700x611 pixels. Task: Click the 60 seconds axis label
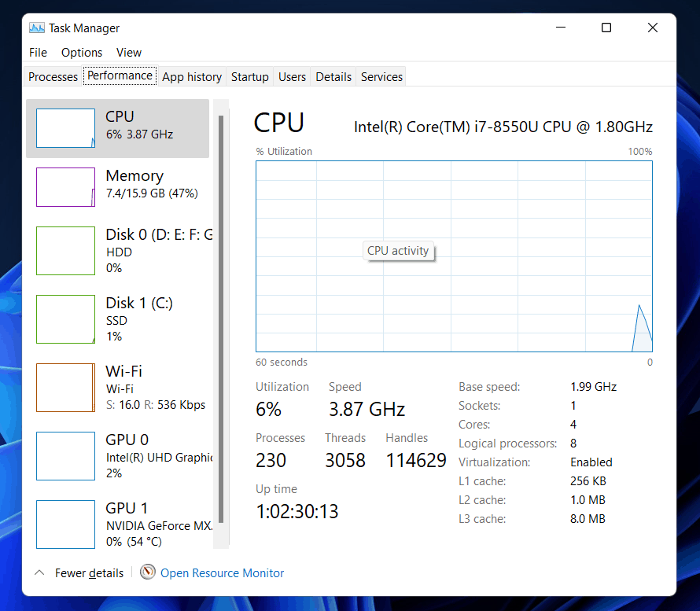(x=282, y=362)
